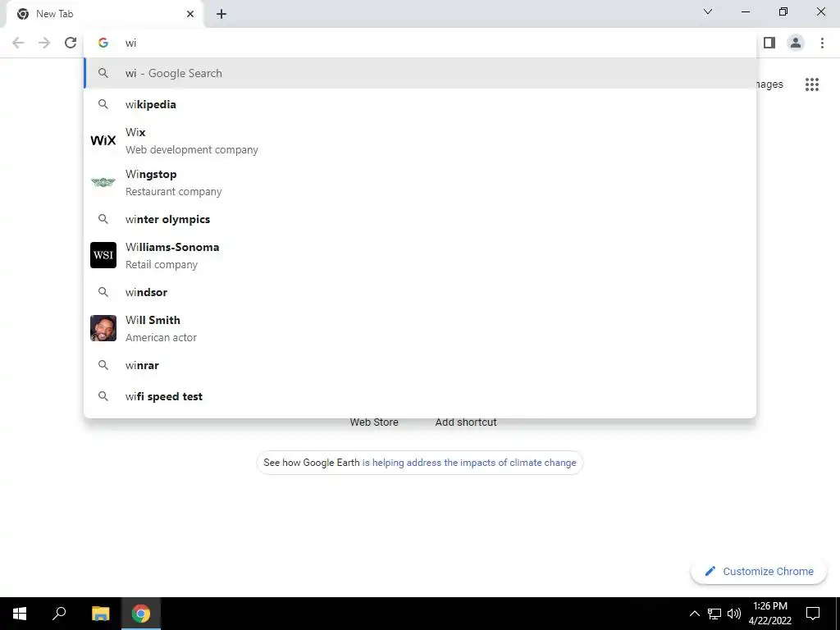Open the tab search chevron

(x=708, y=11)
